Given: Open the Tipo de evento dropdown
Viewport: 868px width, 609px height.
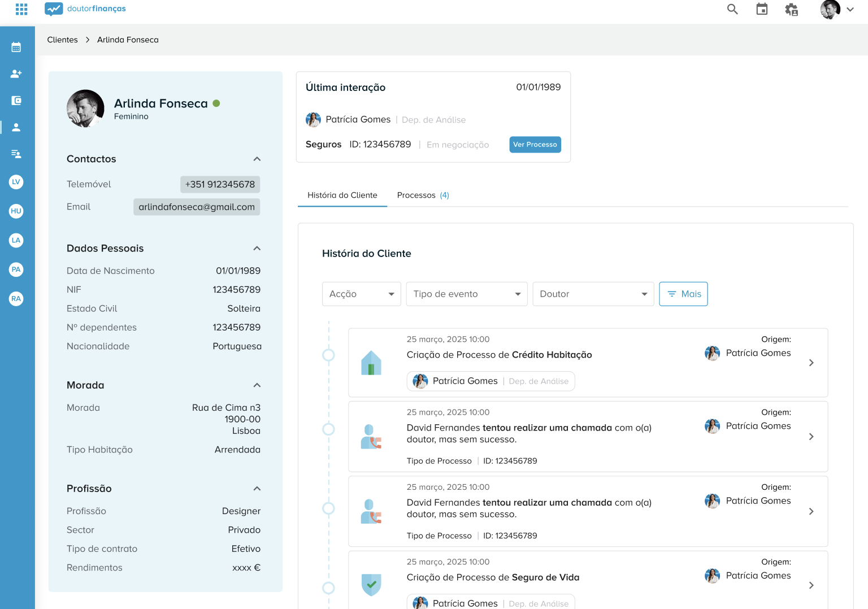Looking at the screenshot, I should (x=466, y=294).
